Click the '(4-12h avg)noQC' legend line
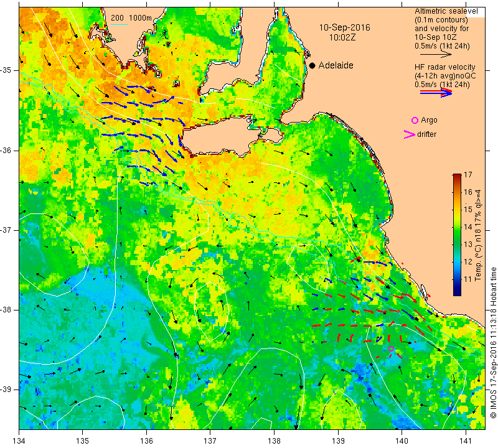Viewport: 498px width, 448px height. [445, 76]
